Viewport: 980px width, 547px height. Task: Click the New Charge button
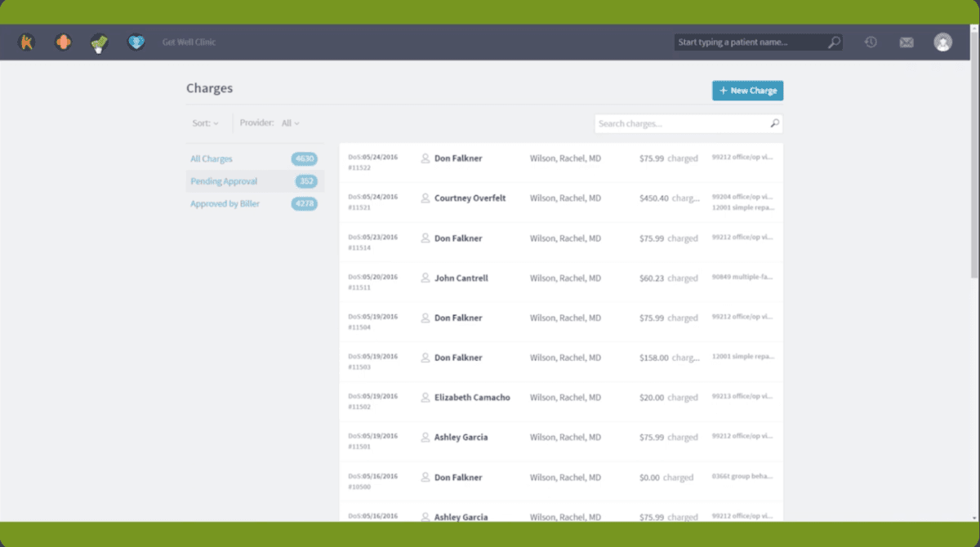point(748,91)
